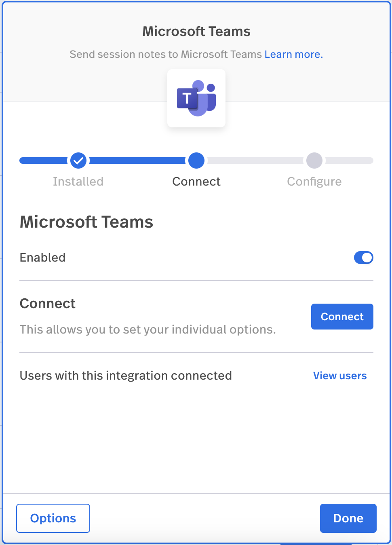The width and height of the screenshot is (392, 545).
Task: Click the Done button
Action: click(x=348, y=518)
